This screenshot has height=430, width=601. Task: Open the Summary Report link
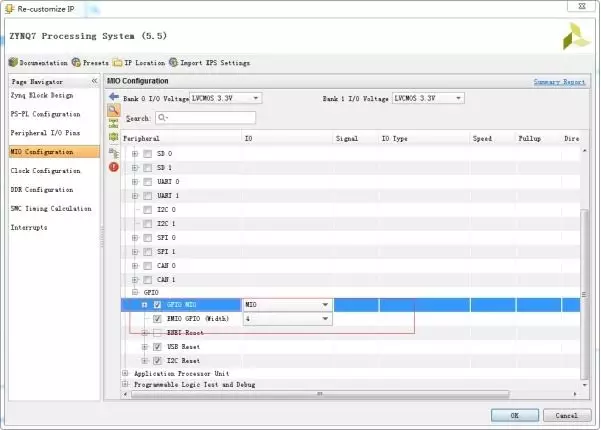[x=559, y=82]
